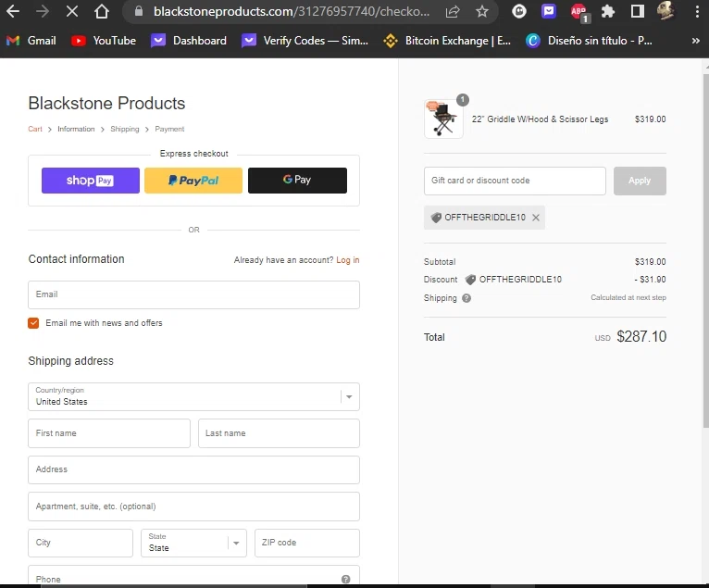Open the browser extensions puzzle icon
The width and height of the screenshot is (709, 588).
(x=608, y=12)
